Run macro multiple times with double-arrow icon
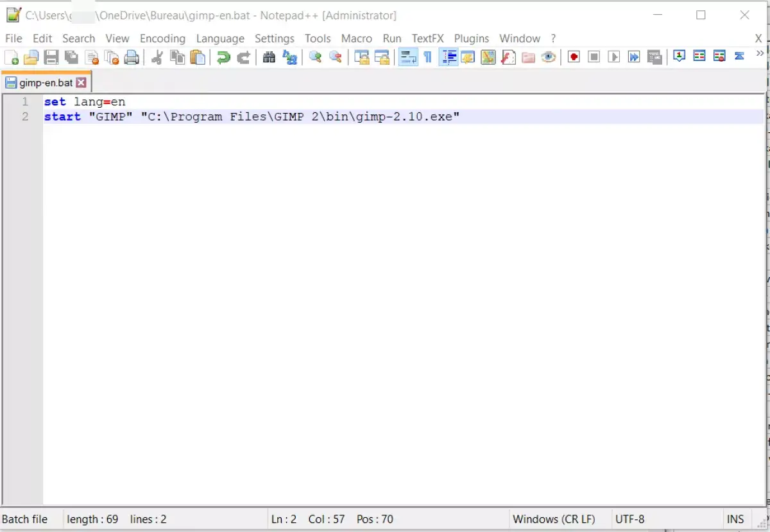The width and height of the screenshot is (770, 532). coord(634,58)
